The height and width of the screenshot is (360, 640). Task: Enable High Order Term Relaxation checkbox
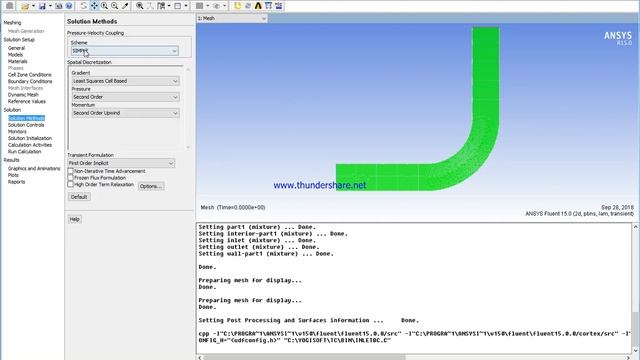pos(70,184)
